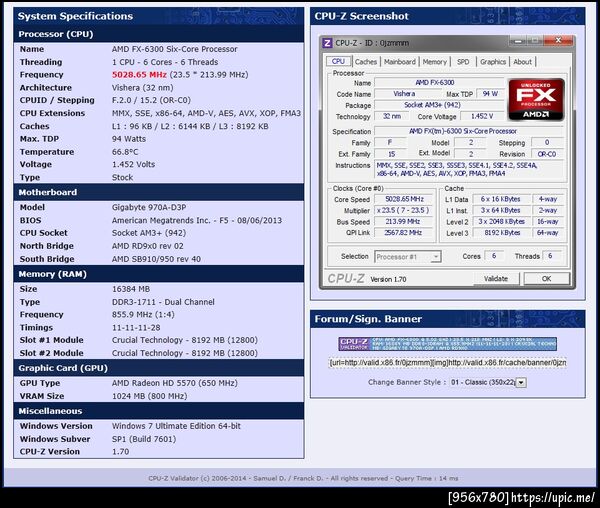Close the CPU-Z window
600x508 pixels.
click(558, 40)
